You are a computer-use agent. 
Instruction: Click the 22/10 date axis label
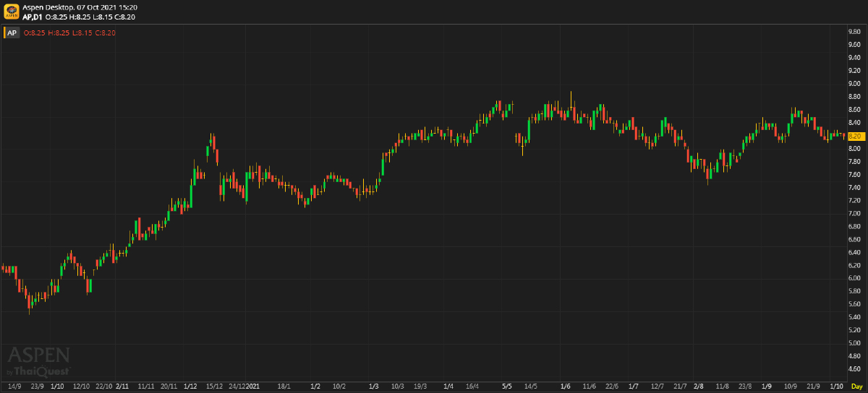coord(103,386)
